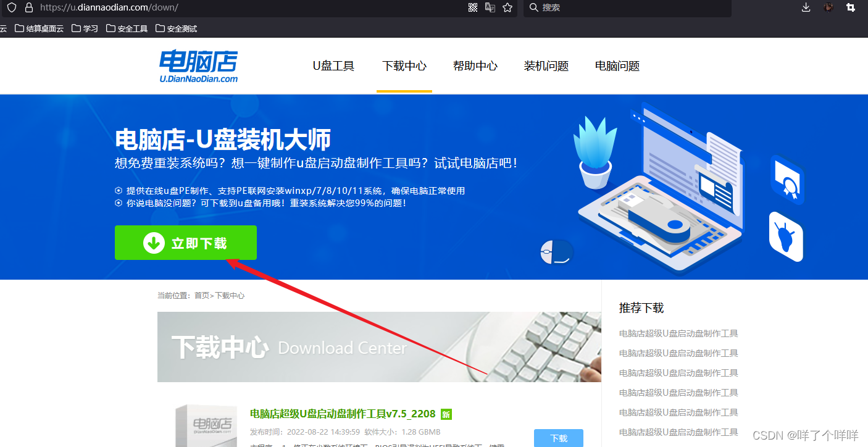Screen dimensions: 868x447
Task: Click the crop screenshot extension icon
Action: coord(851,7)
